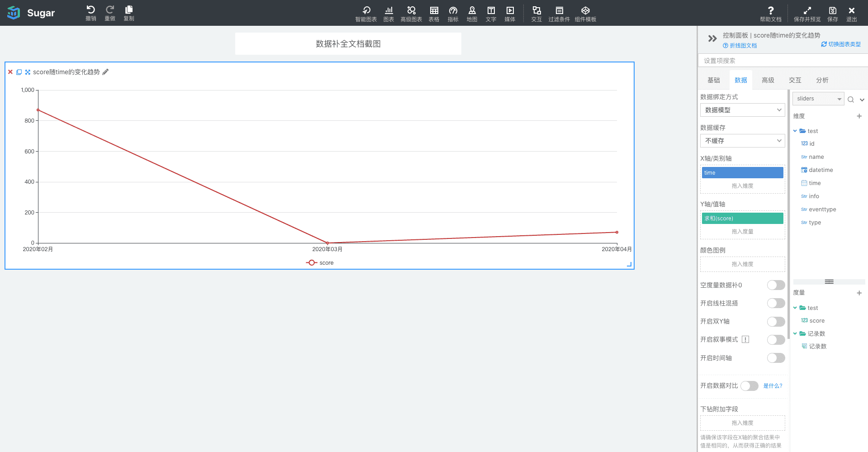This screenshot has height=452, width=868.
Task: Open the 过滤条件 filter icon
Action: point(559,14)
